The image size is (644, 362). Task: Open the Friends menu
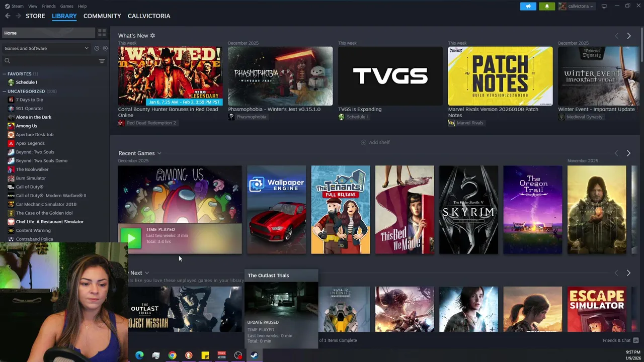(49, 6)
